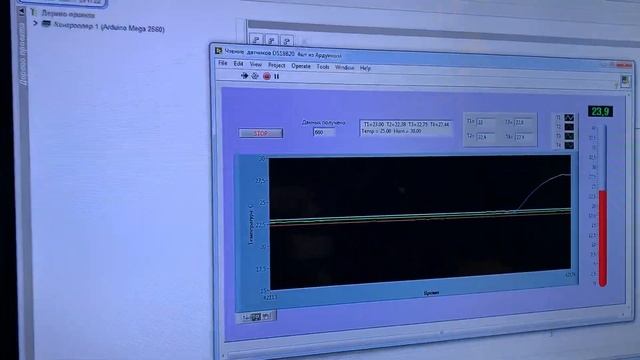Click the T3 numeric indicator field
The width and height of the screenshot is (640, 360).
(x=524, y=122)
